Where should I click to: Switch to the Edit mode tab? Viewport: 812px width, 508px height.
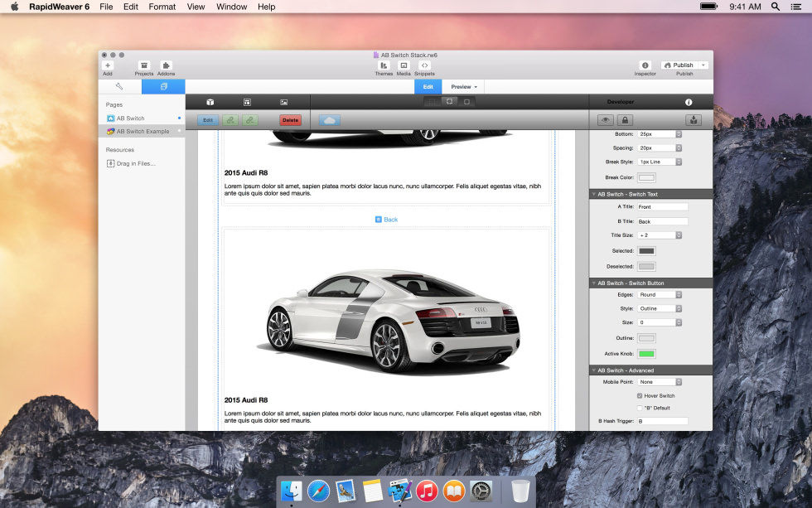(428, 86)
